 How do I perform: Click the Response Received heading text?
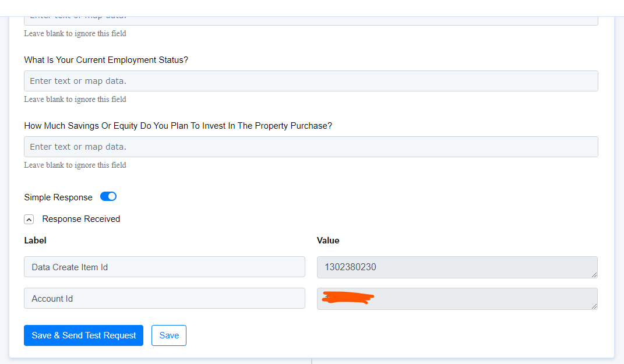click(x=81, y=219)
